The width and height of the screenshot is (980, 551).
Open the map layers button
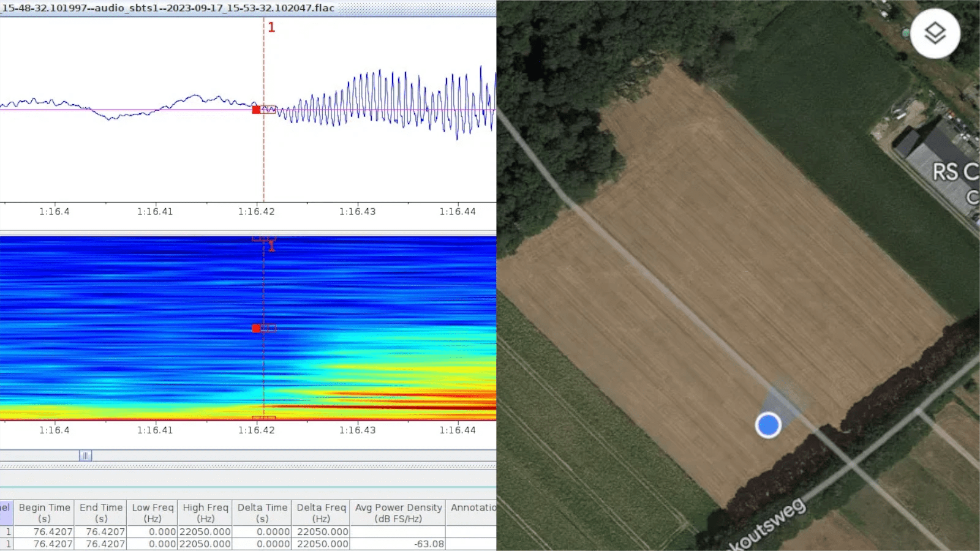pos(935,33)
